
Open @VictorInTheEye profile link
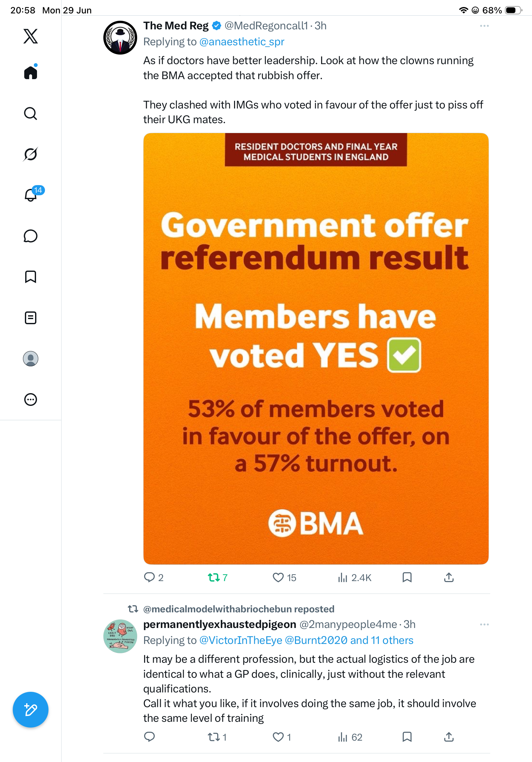tap(241, 640)
